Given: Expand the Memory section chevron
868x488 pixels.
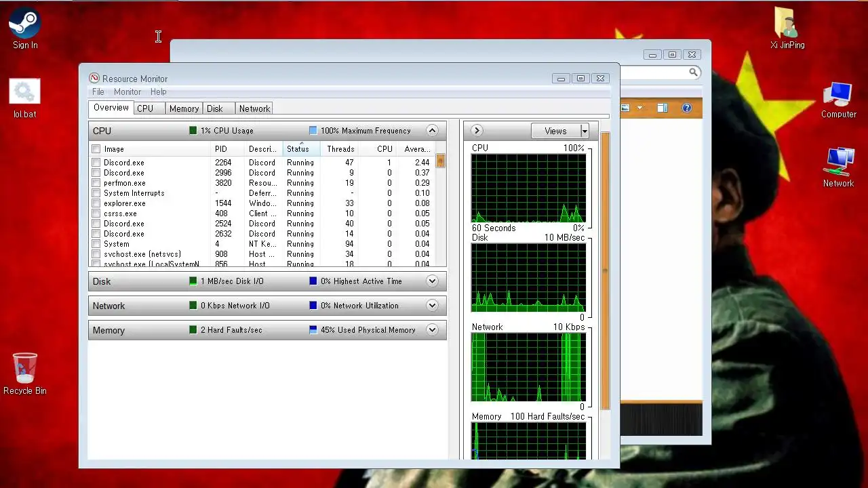Looking at the screenshot, I should coord(432,329).
